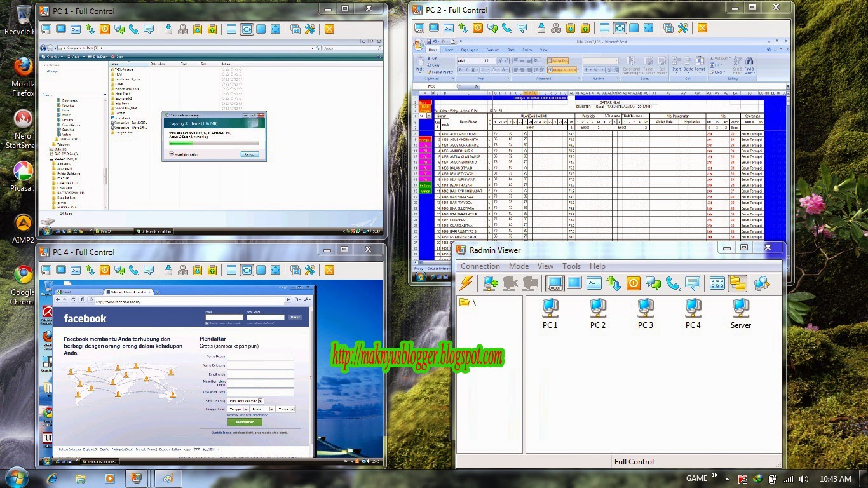Select Telnet mode icon in Radmin Viewer toolbar
The height and width of the screenshot is (488, 868).
coord(594,283)
